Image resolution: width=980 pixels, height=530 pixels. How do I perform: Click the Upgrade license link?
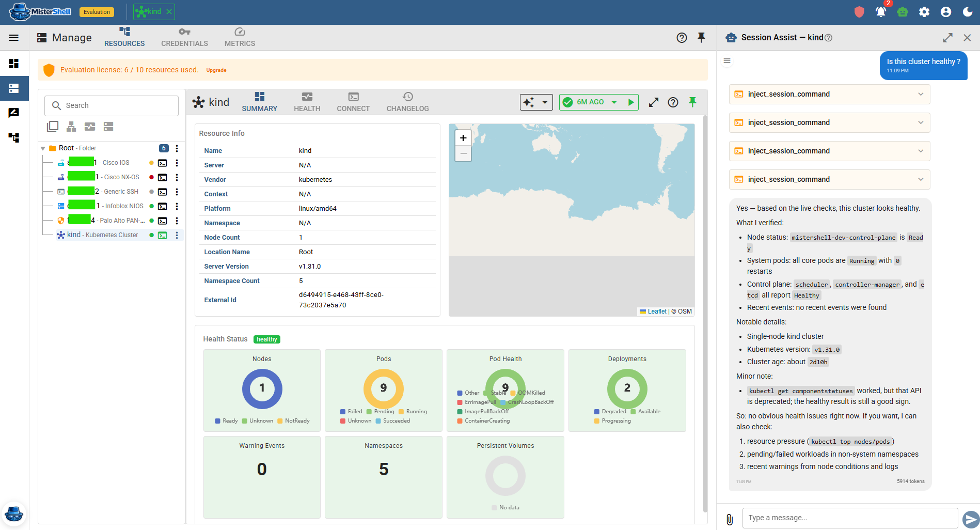pos(216,70)
